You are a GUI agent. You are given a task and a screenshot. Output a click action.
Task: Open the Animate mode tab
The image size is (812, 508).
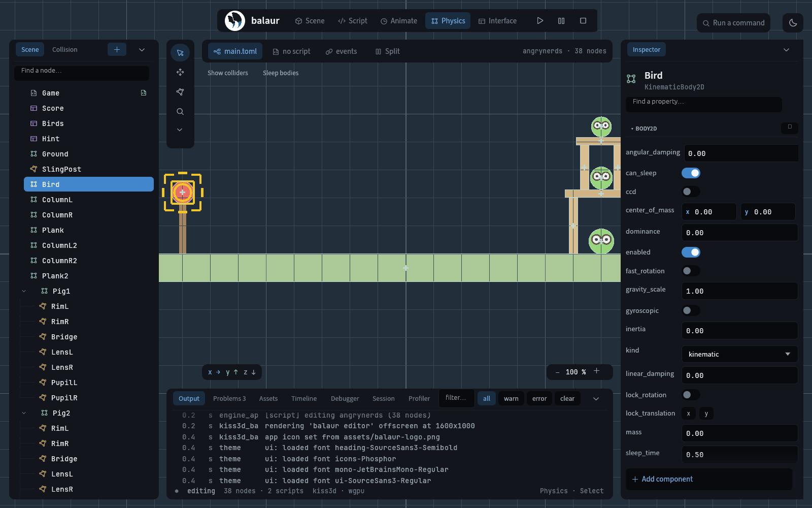click(399, 21)
